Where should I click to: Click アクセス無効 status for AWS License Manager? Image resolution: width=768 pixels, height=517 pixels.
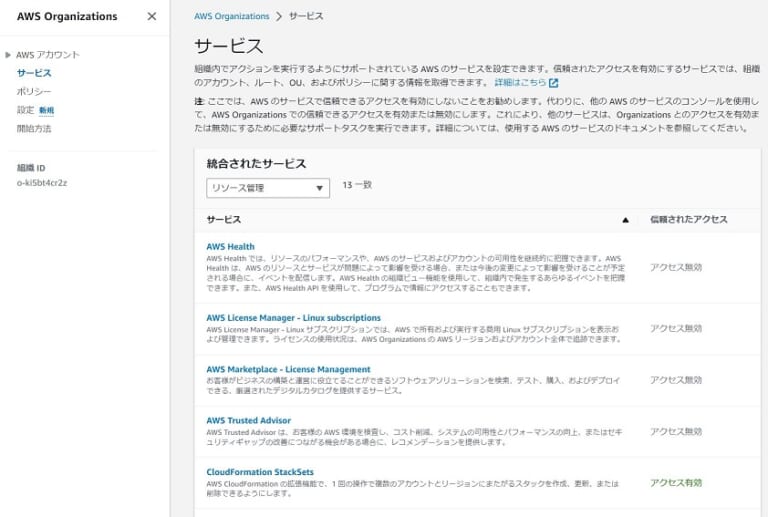pos(676,329)
